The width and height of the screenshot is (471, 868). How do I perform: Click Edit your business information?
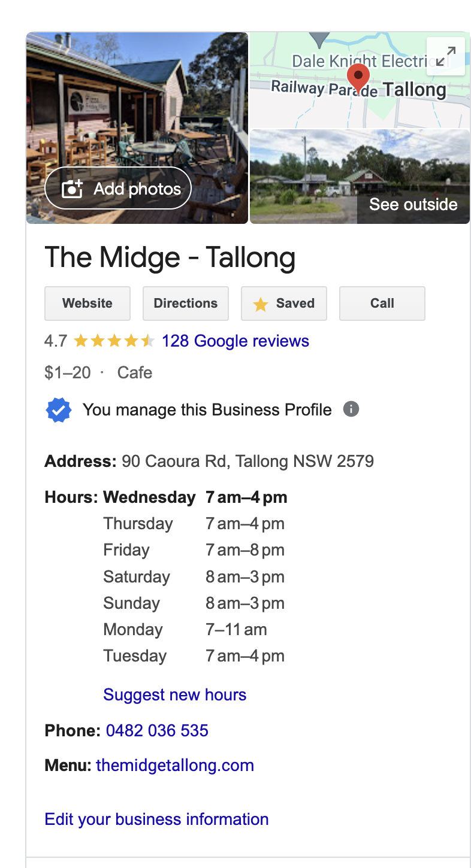tap(156, 819)
